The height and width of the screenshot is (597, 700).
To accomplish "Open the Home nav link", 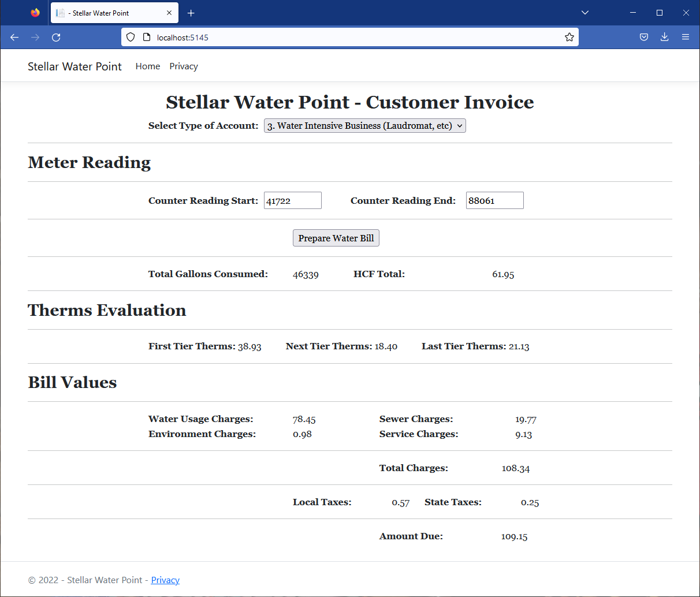I will point(148,66).
